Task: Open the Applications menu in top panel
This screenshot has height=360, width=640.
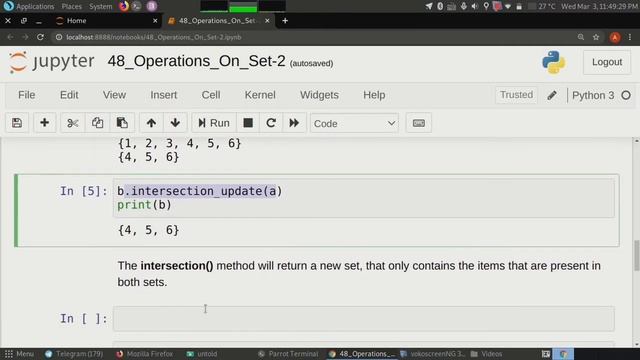Action: click(x=35, y=6)
